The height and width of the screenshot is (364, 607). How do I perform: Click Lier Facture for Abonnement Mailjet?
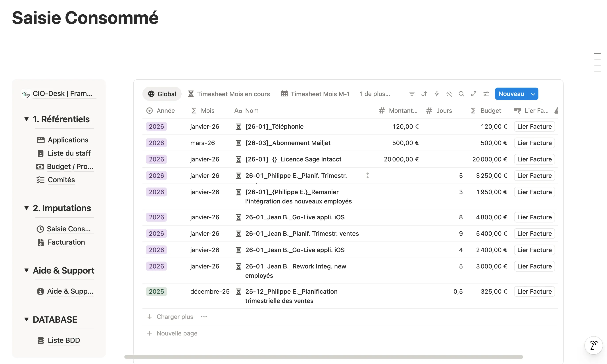[534, 143]
